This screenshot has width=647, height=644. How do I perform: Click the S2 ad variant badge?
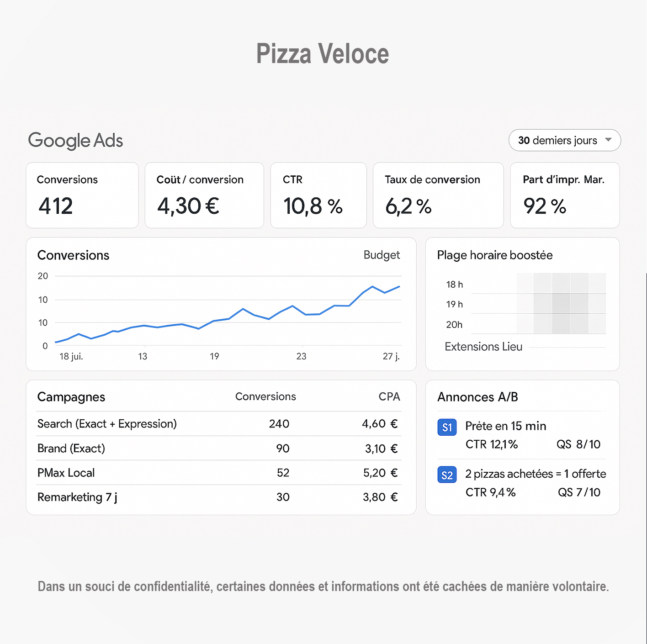447,475
